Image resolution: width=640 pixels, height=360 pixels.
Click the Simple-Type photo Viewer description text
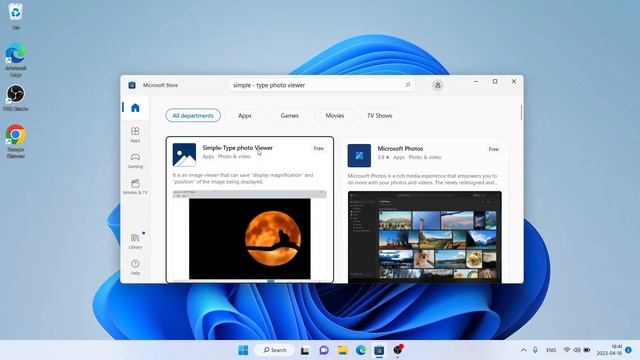click(243, 178)
